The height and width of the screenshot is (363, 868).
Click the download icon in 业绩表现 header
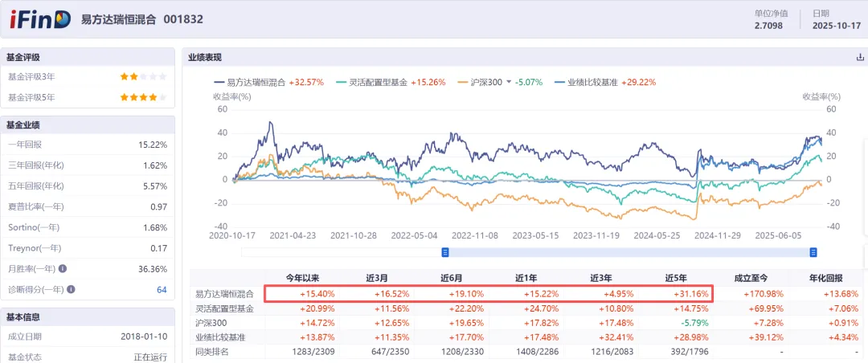point(861,58)
